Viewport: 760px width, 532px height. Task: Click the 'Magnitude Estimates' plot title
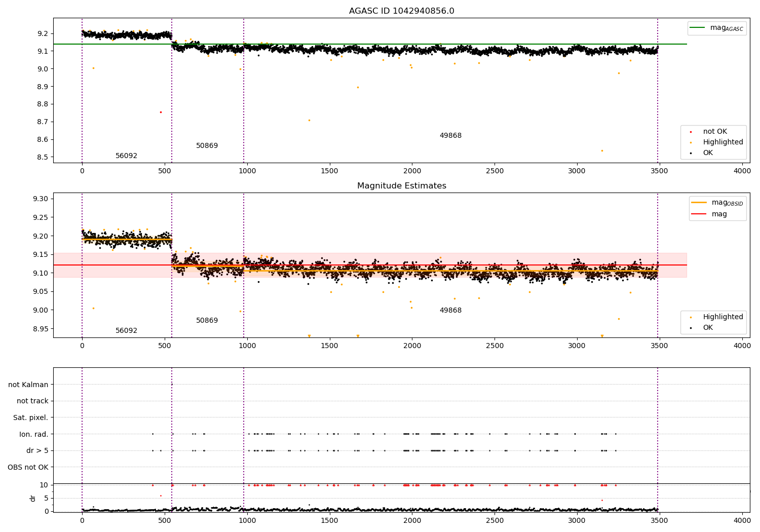coord(402,186)
